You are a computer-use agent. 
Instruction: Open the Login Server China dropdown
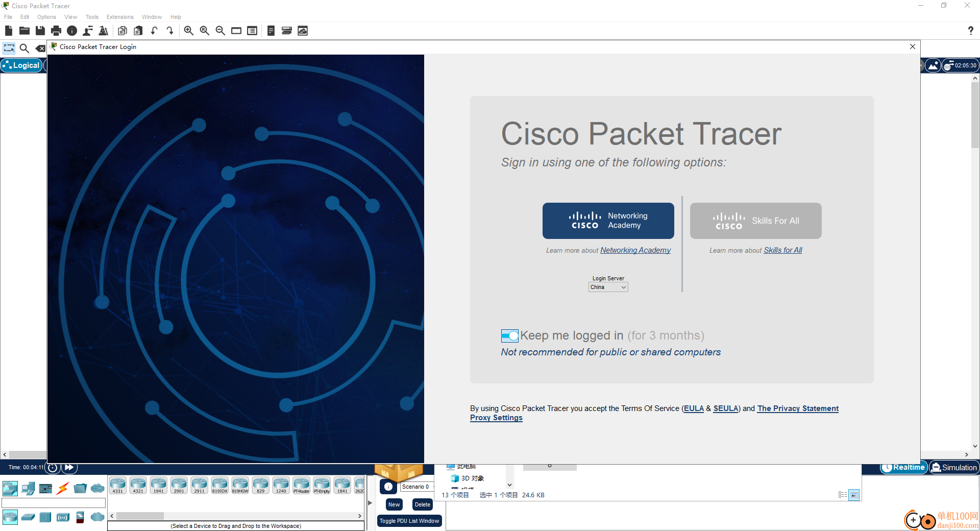608,287
